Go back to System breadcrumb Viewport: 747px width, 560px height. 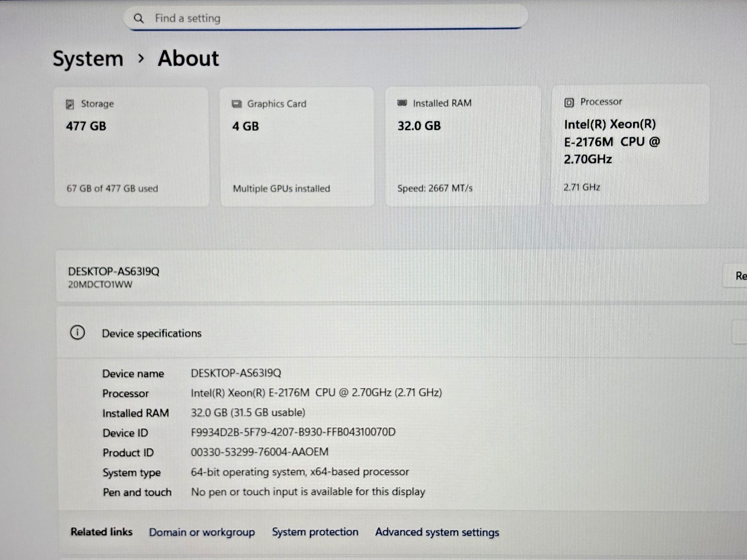pos(88,59)
